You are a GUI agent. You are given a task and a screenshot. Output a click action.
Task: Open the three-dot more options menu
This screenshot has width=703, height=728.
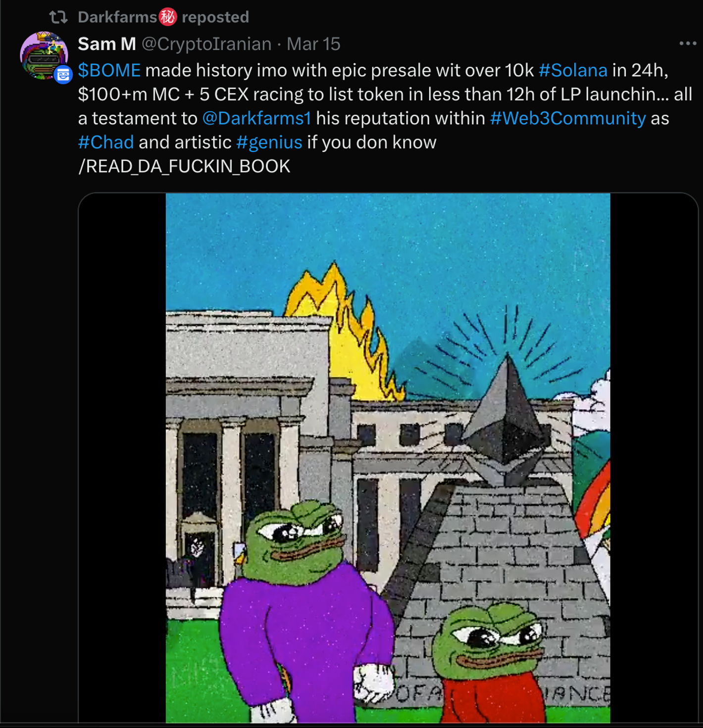pyautogui.click(x=688, y=44)
